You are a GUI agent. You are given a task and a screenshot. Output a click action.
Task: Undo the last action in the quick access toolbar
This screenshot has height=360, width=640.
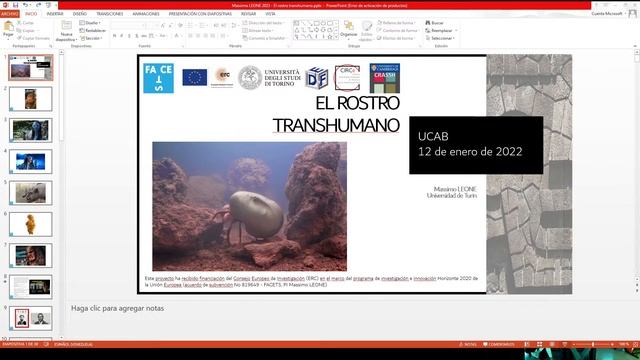tap(25, 5)
